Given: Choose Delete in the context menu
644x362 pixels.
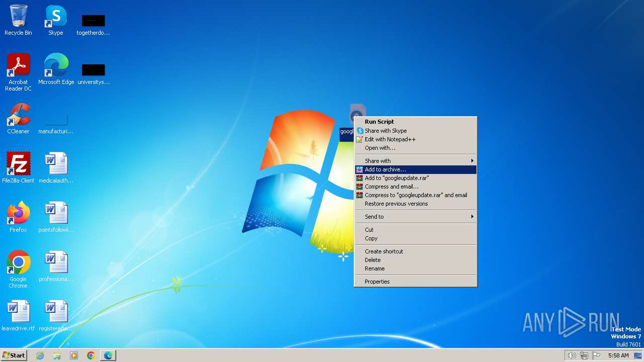Looking at the screenshot, I should click(416, 260).
